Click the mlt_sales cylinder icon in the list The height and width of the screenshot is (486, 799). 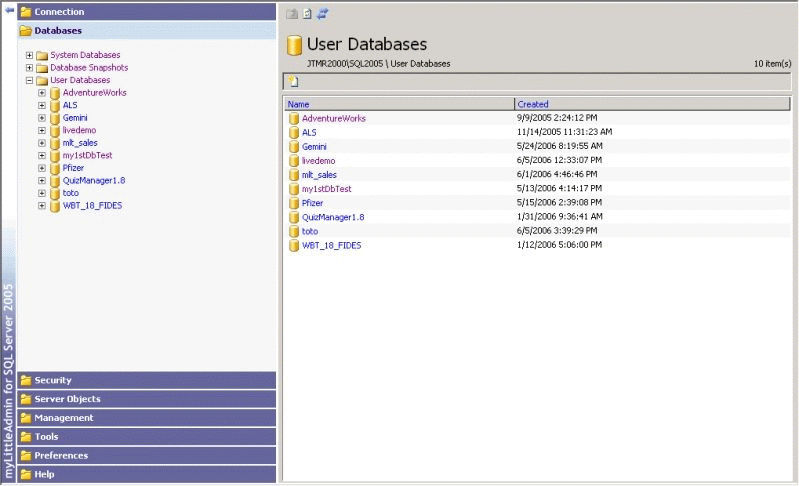click(x=294, y=175)
